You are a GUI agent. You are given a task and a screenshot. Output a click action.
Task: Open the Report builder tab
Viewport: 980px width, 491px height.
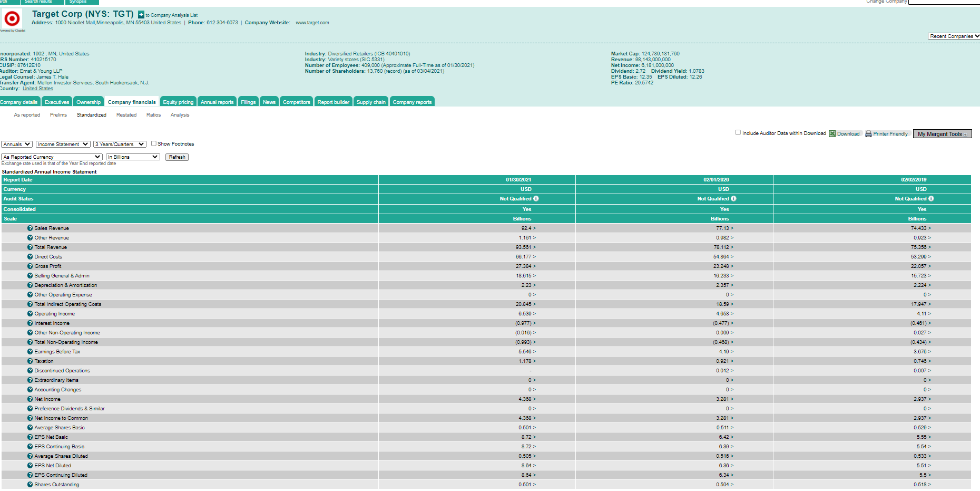coord(334,102)
